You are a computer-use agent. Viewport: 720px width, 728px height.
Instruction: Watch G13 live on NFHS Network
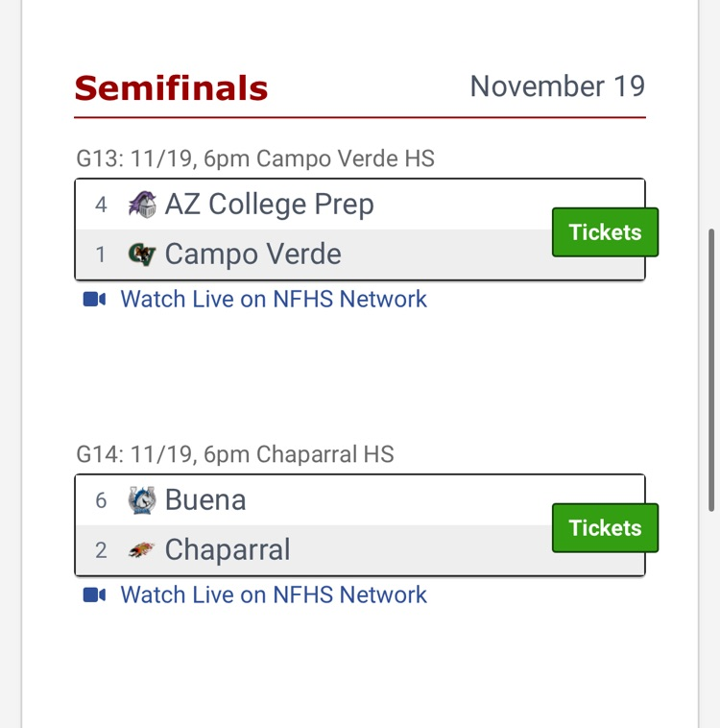[273, 300]
